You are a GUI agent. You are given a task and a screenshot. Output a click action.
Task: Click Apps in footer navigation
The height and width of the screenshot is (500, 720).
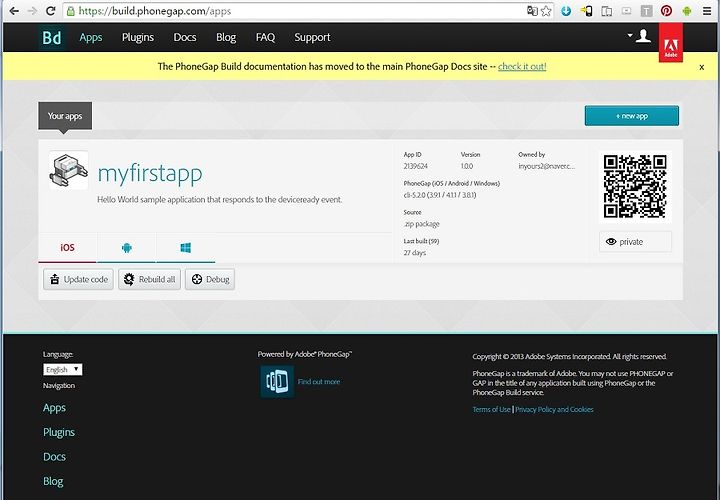click(x=54, y=408)
